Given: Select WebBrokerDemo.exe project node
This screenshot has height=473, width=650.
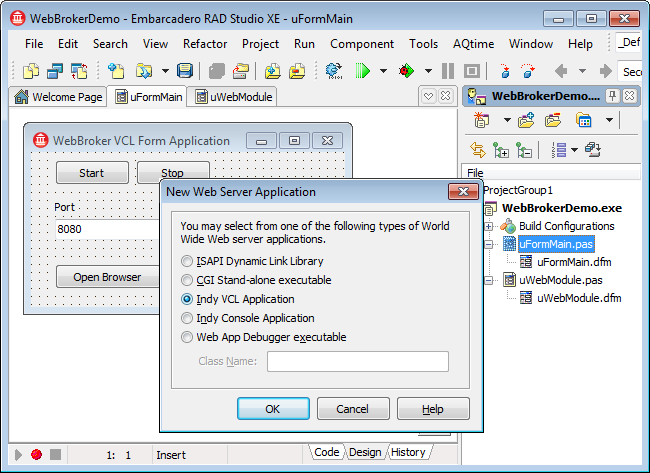Looking at the screenshot, I should tap(561, 208).
